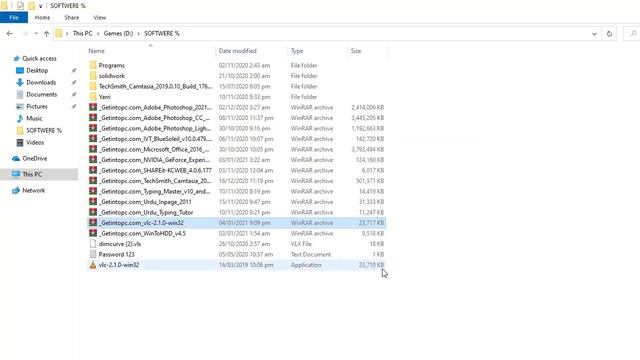The image size is (640, 360).
Task: Select Adobe_Photoshop_Ligh archive icon
Action: click(x=93, y=128)
